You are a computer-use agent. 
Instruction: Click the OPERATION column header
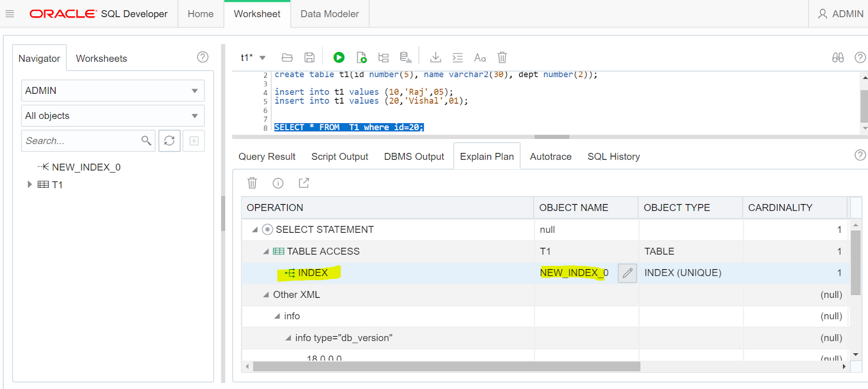coord(387,208)
